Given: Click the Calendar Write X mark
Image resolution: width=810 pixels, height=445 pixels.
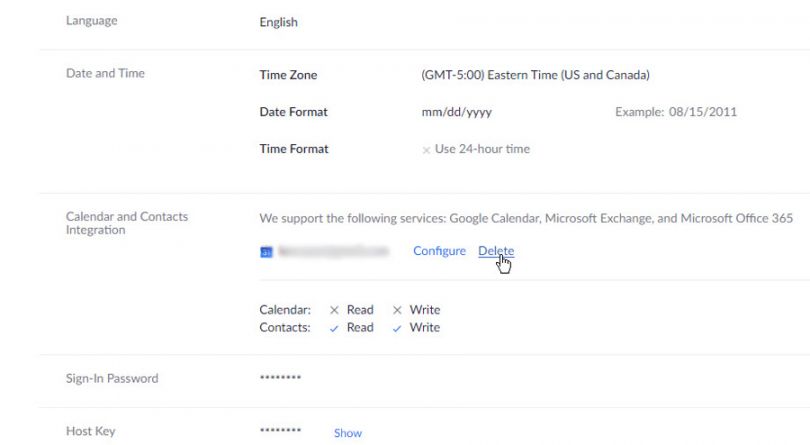Looking at the screenshot, I should (398, 310).
